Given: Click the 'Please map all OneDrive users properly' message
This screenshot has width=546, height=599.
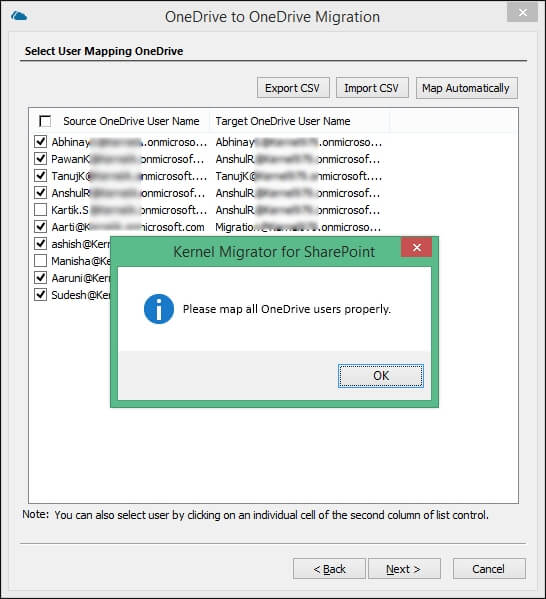Looking at the screenshot, I should pos(287,309).
